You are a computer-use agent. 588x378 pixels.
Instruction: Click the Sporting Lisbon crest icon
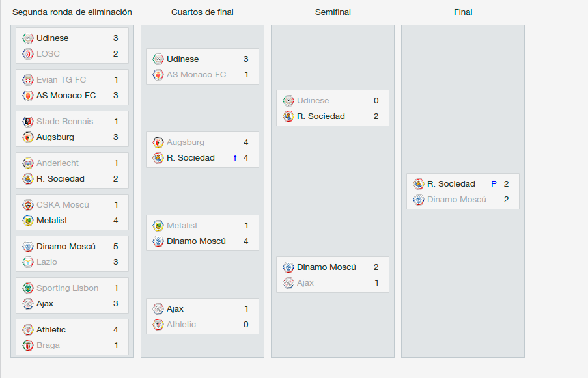click(28, 288)
